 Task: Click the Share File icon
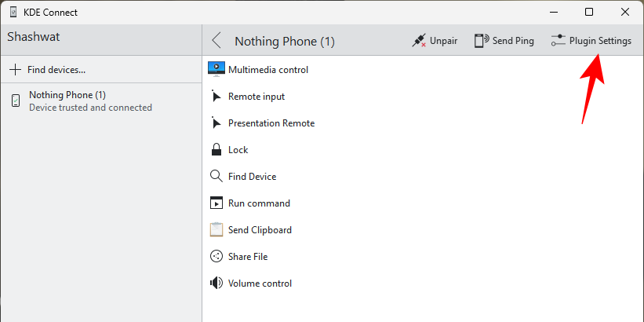click(x=216, y=257)
